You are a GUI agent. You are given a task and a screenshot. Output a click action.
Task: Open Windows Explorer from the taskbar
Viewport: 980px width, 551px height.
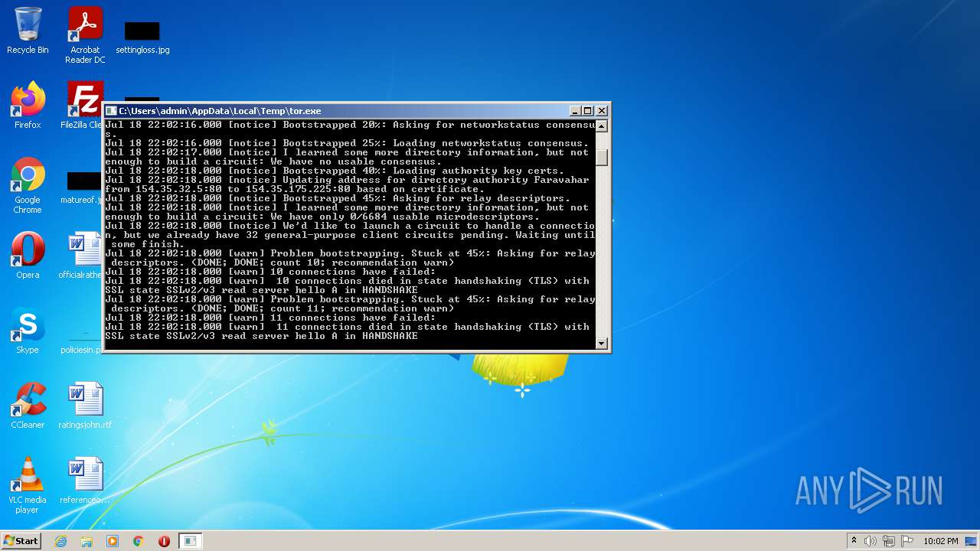click(87, 541)
